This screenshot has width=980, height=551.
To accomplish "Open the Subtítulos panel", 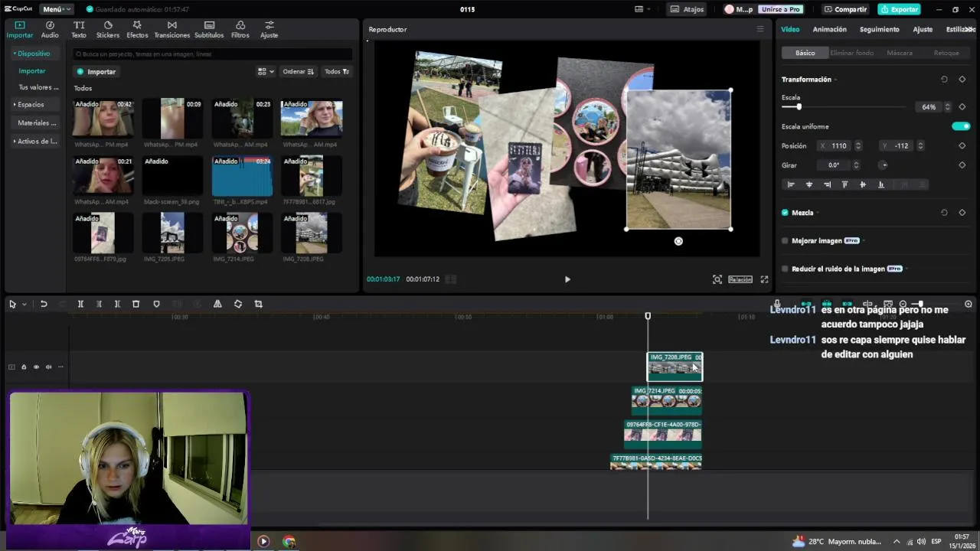I will [x=209, y=30].
